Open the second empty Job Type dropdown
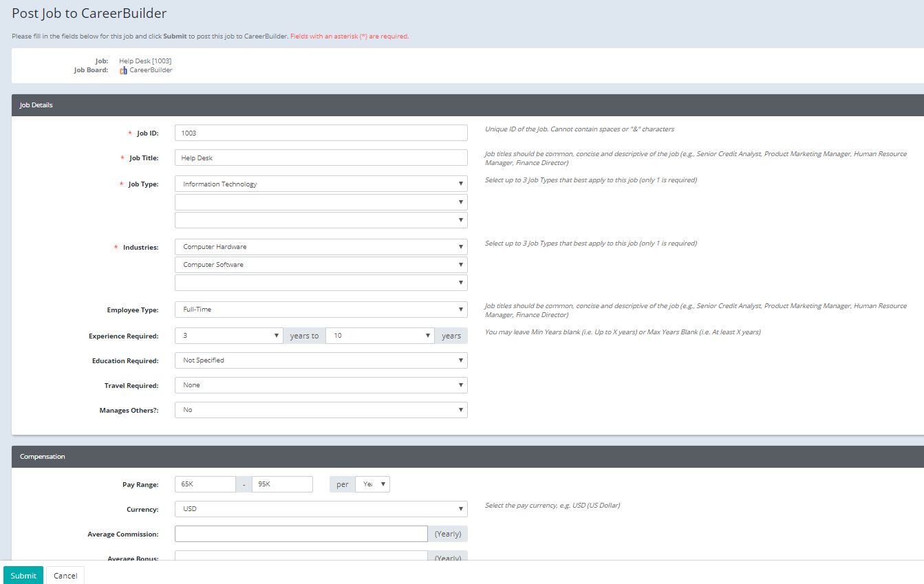 [321, 202]
